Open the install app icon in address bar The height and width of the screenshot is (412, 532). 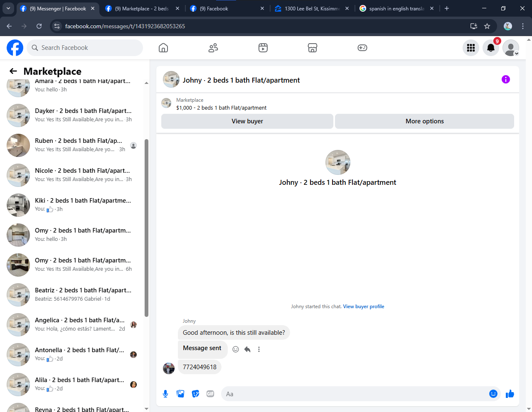point(474,26)
